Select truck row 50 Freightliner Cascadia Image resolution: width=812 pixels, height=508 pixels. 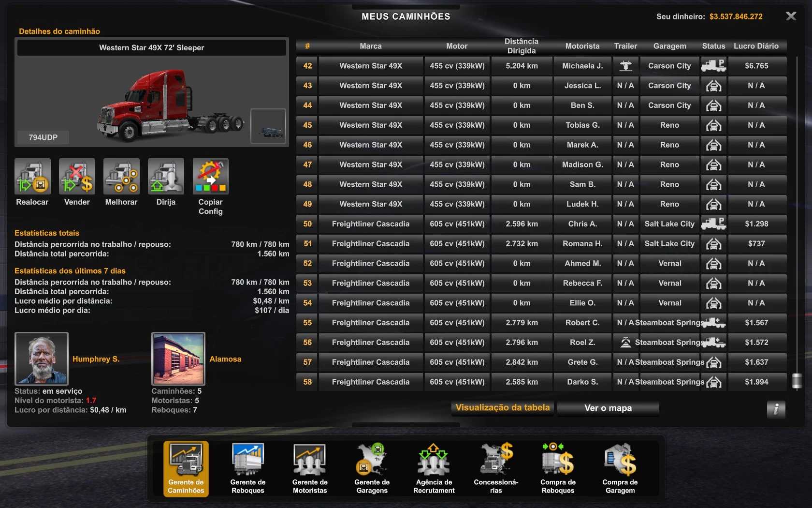[x=370, y=224]
